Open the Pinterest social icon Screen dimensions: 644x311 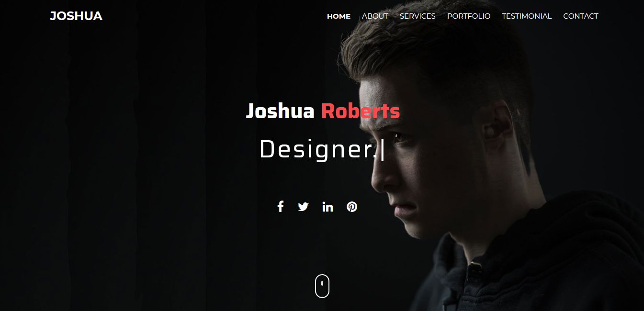[x=352, y=207]
